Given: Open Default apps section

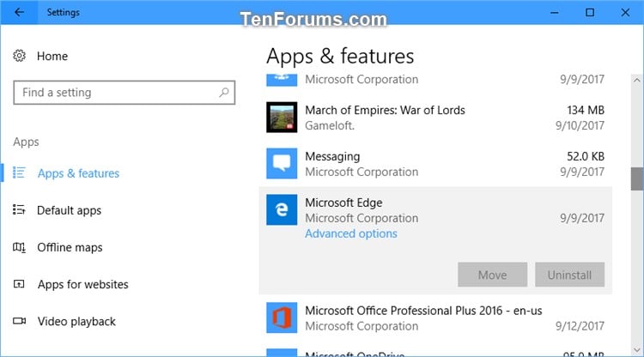Looking at the screenshot, I should coord(69,210).
